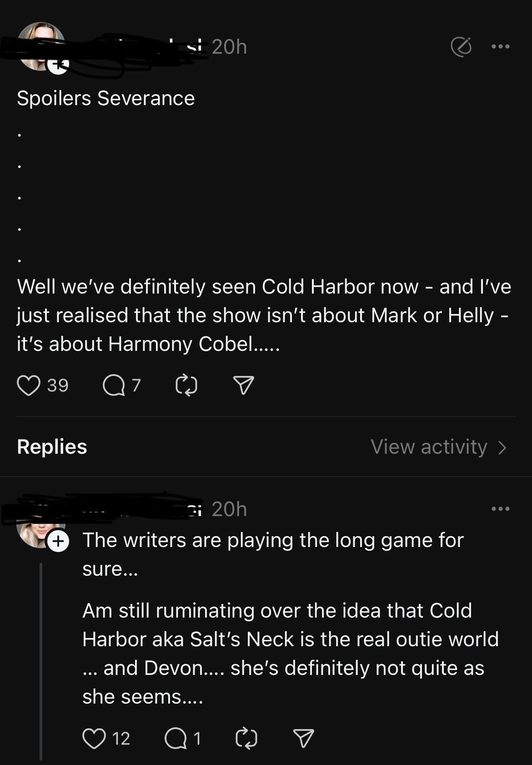Tap the 20h timestamp on the main post
Viewport: 532px width, 765px height.
(229, 46)
